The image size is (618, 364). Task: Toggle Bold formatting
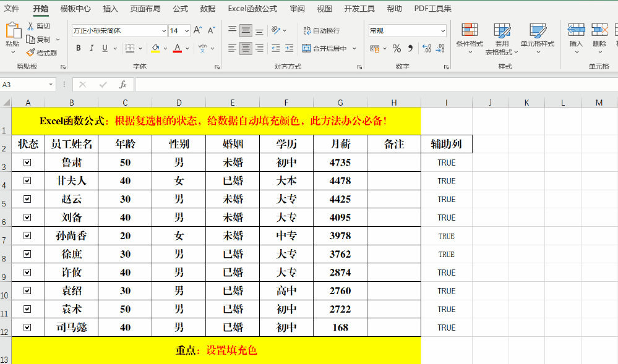(x=79, y=48)
